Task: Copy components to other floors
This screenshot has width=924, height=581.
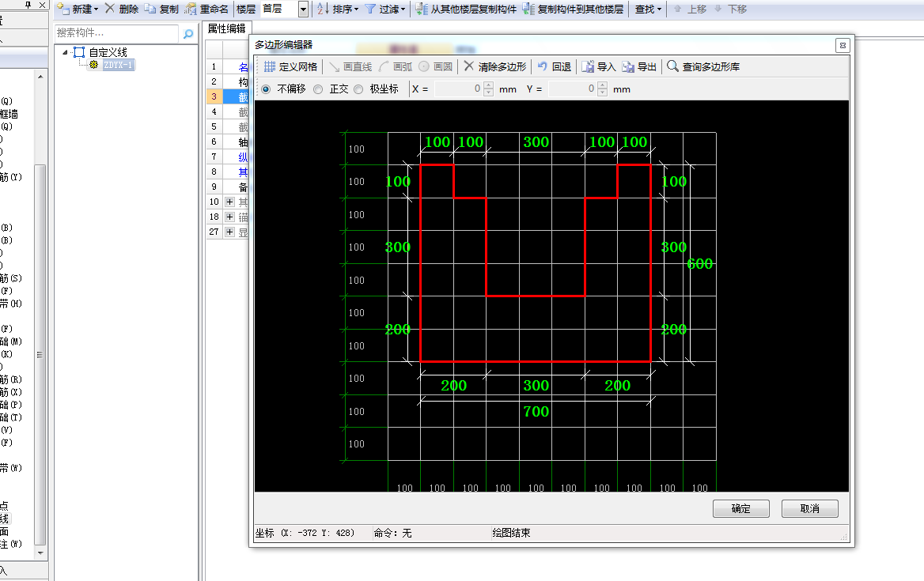Action: pyautogui.click(x=574, y=9)
